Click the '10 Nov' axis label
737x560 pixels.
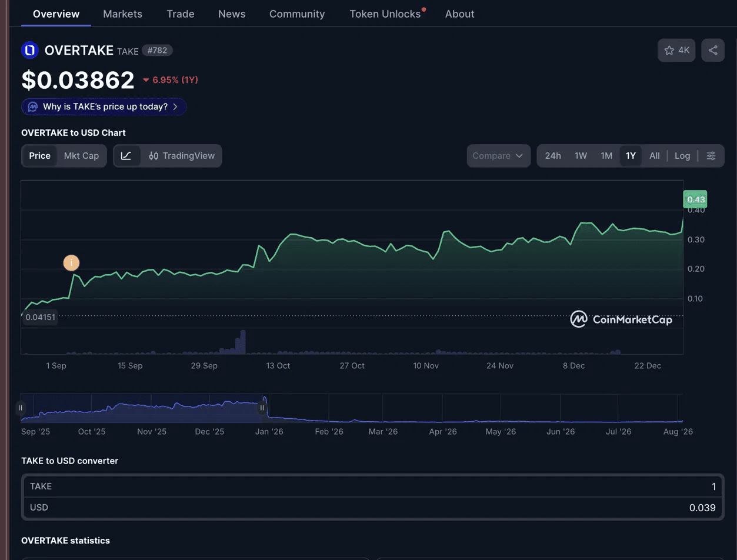pyautogui.click(x=426, y=366)
